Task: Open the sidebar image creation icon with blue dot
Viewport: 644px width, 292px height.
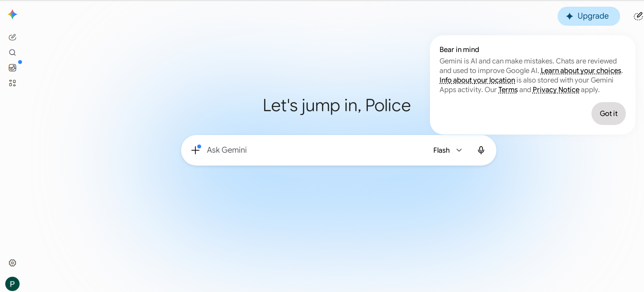Action: coord(12,68)
